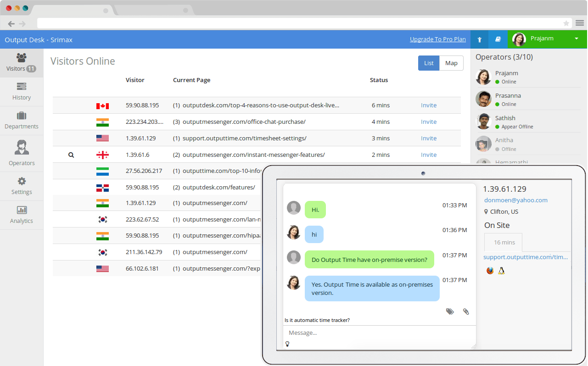588x366 pixels.
Task: Click the chat Message input field
Action: pyautogui.click(x=379, y=333)
